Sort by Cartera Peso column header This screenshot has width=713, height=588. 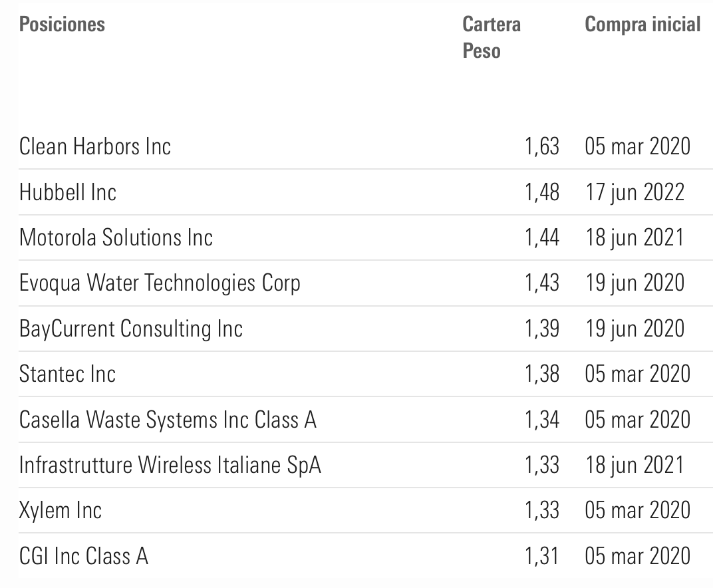tap(492, 37)
